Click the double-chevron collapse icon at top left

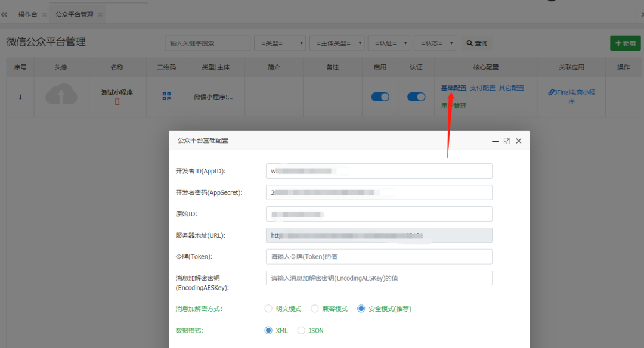[4, 14]
